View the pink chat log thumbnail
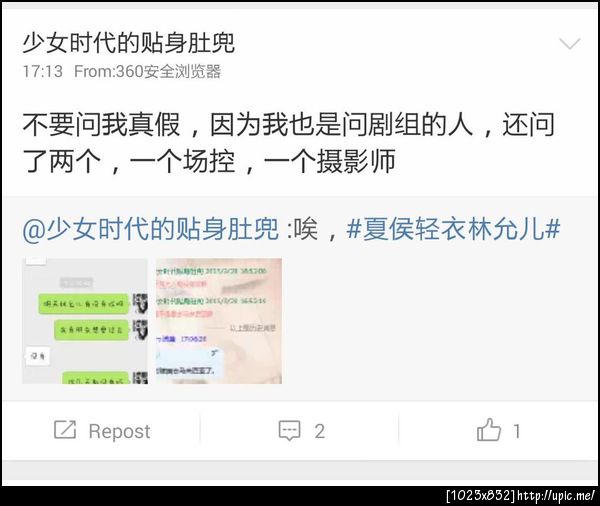The image size is (600, 506). click(x=219, y=321)
